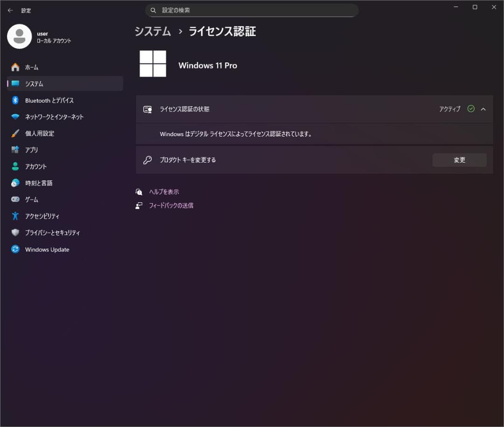Click the green アクティブ status checkmark
The image size is (504, 427).
470,109
